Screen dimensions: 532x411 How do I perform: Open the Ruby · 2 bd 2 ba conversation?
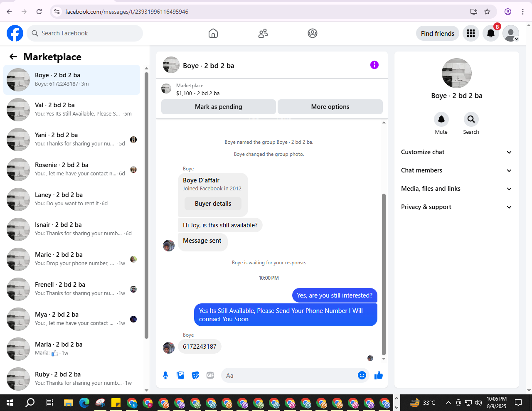tap(71, 379)
